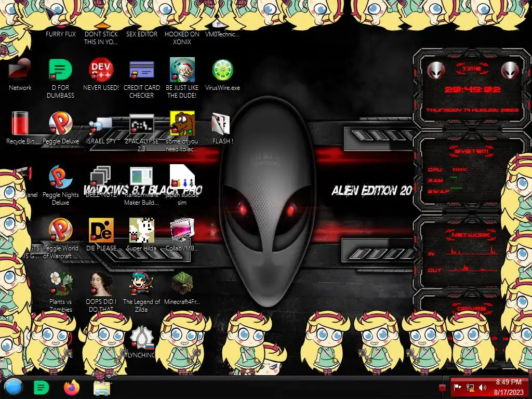This screenshot has height=399, width=532.
Task: Click the VM0Technic... icon label
Action: tap(222, 34)
